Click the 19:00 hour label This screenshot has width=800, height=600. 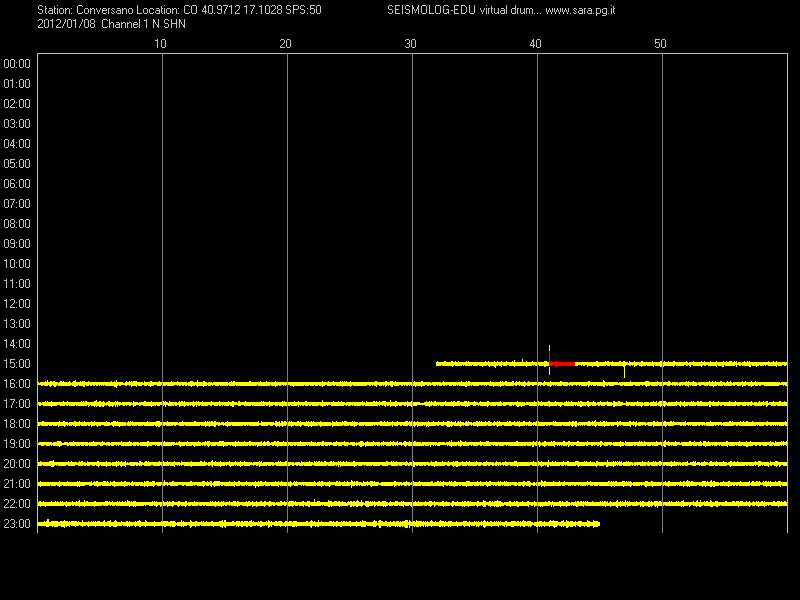[x=17, y=444]
